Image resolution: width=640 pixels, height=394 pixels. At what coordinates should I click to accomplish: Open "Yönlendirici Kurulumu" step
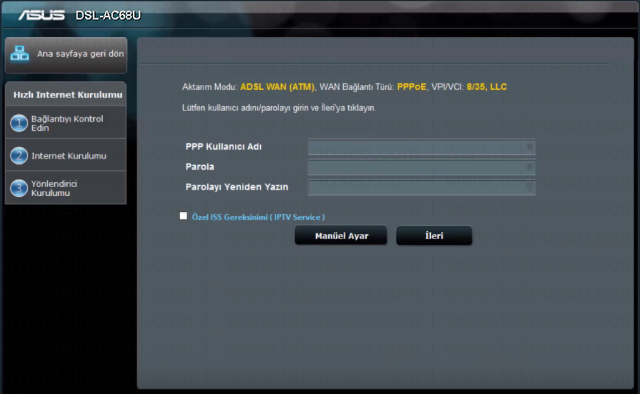[66, 188]
